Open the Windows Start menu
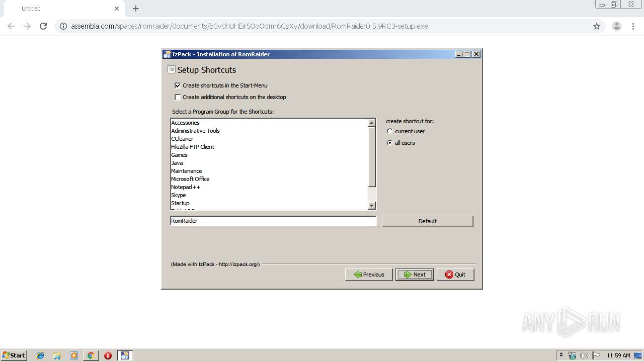This screenshot has width=644, height=362. (x=14, y=355)
